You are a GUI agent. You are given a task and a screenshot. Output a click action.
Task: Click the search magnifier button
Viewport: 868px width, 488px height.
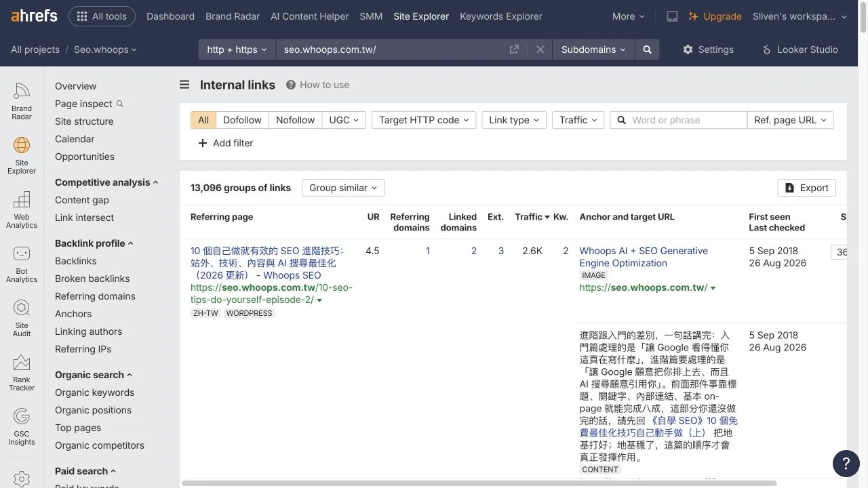click(647, 49)
